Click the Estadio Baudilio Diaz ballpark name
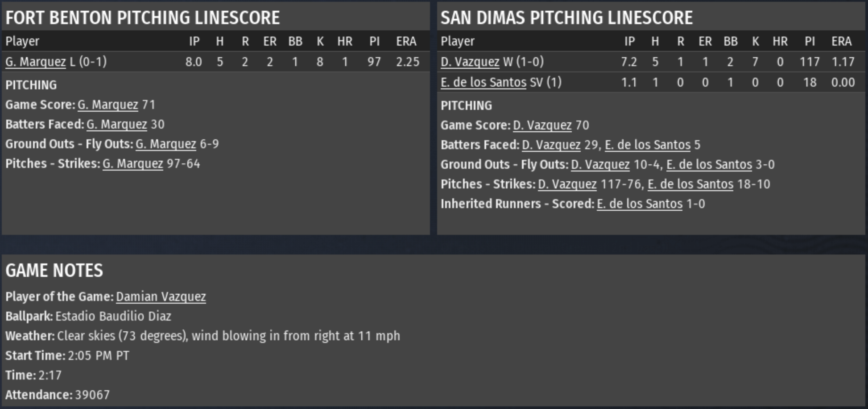 pyautogui.click(x=113, y=316)
